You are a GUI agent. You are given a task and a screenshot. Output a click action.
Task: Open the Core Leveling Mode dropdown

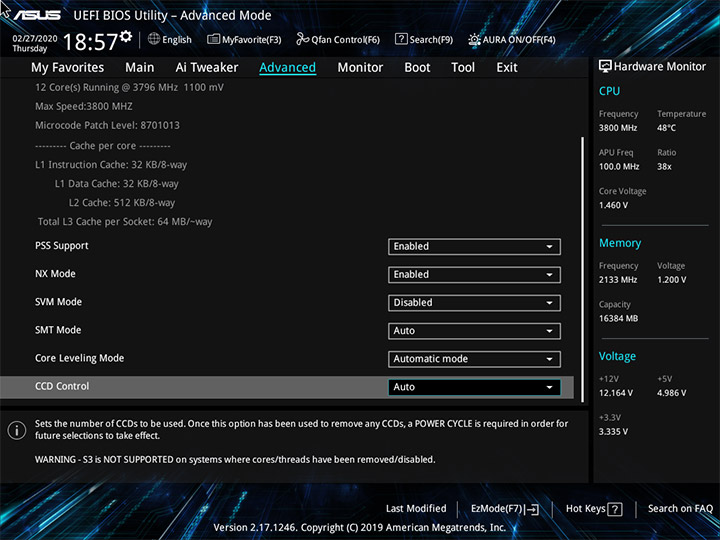[474, 359]
